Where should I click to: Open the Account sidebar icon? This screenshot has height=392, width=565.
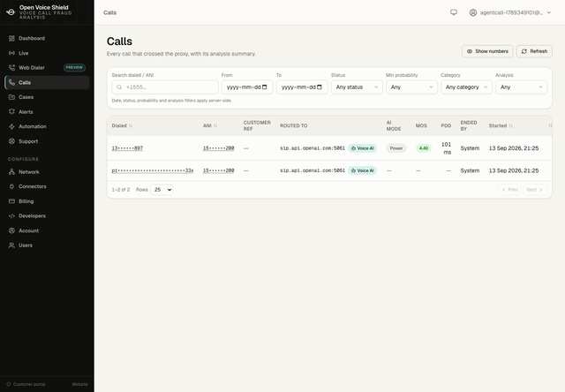click(x=11, y=230)
